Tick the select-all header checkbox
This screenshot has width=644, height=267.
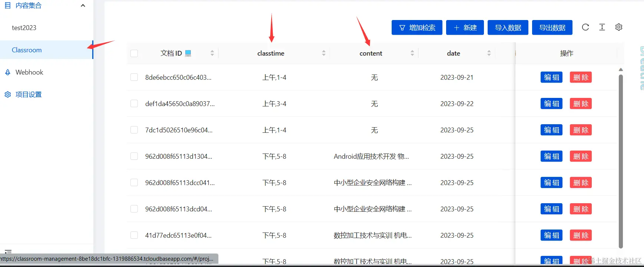click(x=134, y=53)
